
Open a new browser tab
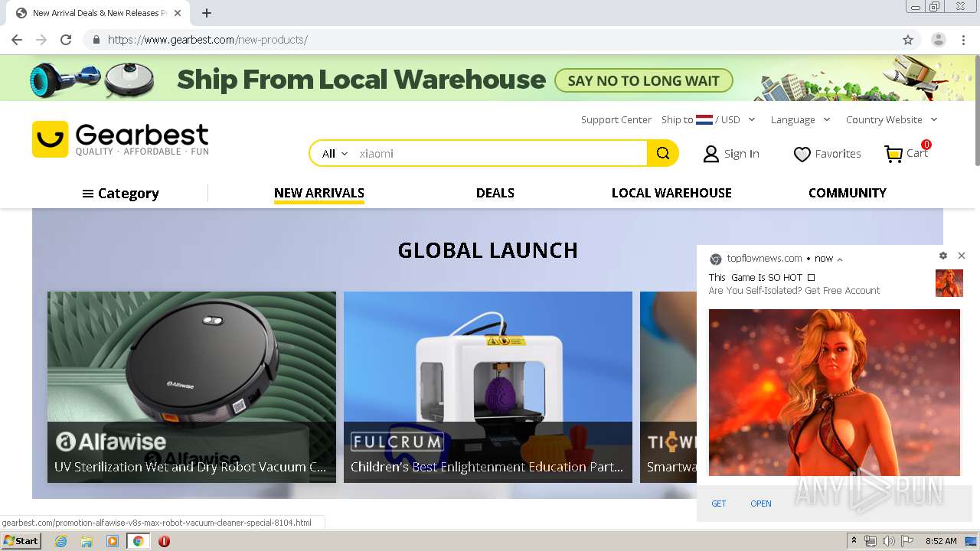tap(207, 13)
